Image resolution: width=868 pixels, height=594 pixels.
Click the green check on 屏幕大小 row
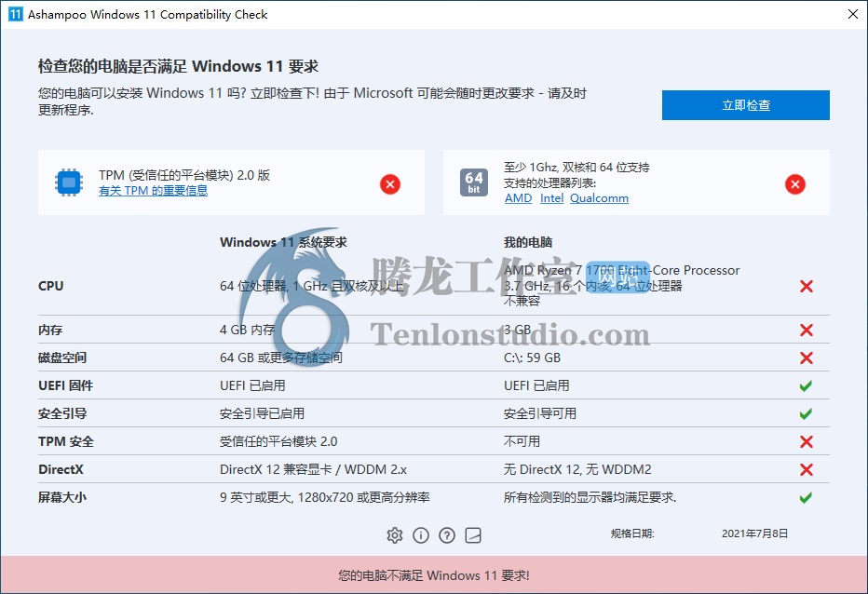[806, 497]
